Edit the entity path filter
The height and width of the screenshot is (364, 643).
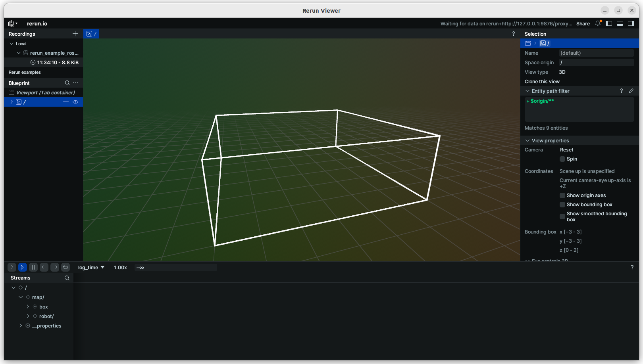pos(631,91)
